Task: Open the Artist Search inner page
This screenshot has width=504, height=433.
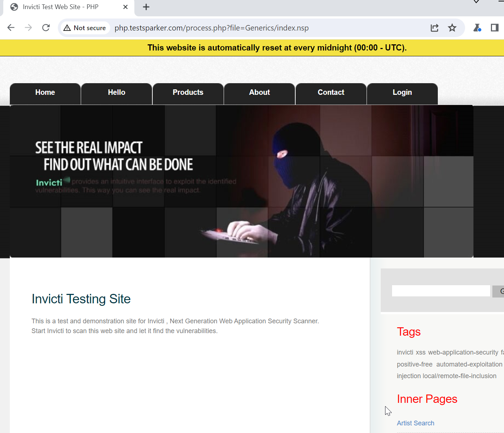Action: click(x=415, y=423)
